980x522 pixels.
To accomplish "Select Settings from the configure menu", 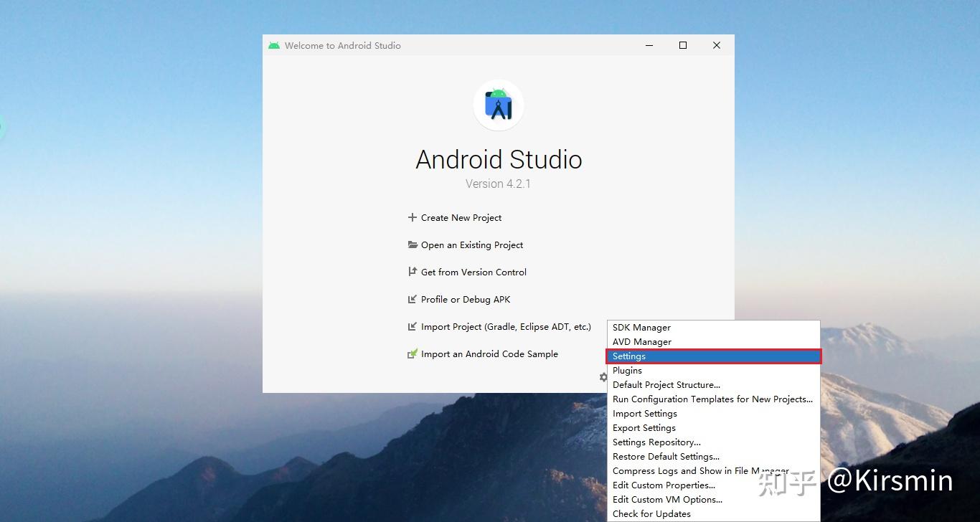I will (628, 356).
